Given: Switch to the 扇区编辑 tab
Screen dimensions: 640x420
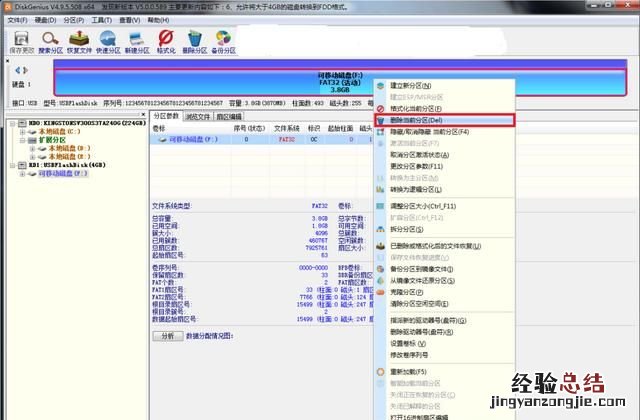Looking at the screenshot, I should pyautogui.click(x=231, y=116).
